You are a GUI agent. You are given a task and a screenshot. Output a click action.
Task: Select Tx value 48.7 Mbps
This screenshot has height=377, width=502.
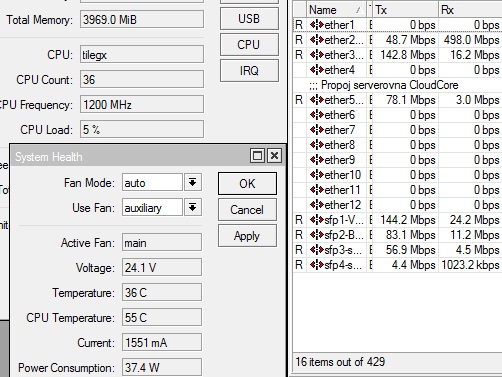[x=411, y=40]
